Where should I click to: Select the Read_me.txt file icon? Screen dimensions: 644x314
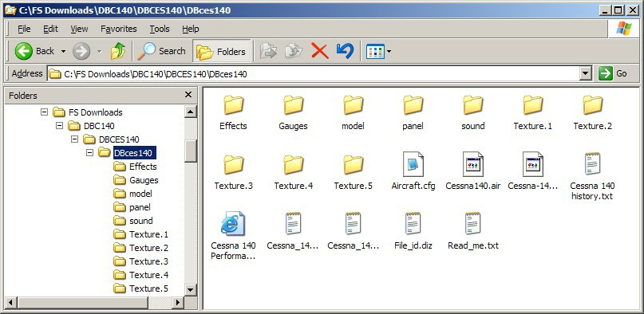(x=472, y=224)
